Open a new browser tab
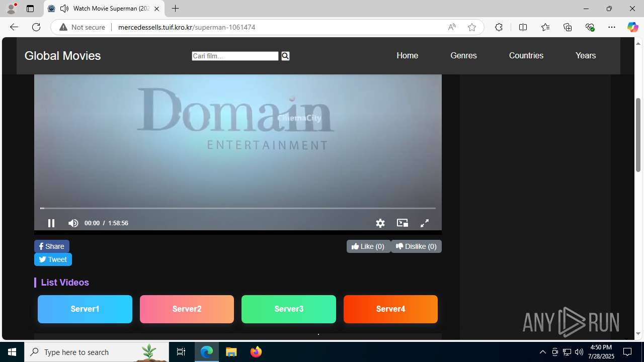644x362 pixels. click(175, 9)
